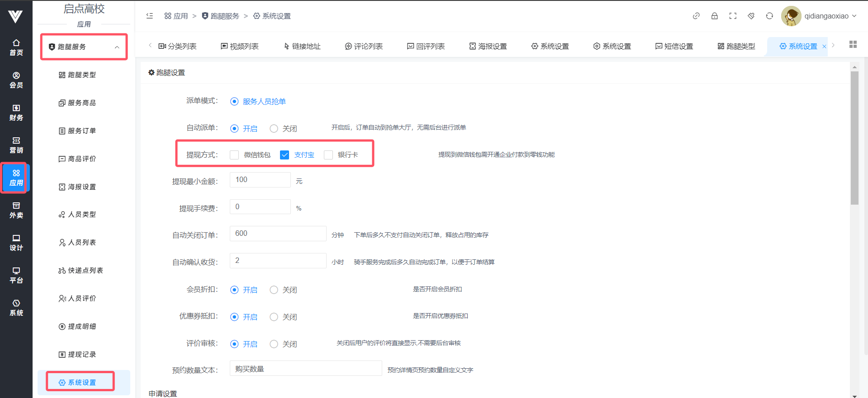Viewport: 868px width, 398px height.
Task: Click the refresh page icon
Action: [769, 16]
